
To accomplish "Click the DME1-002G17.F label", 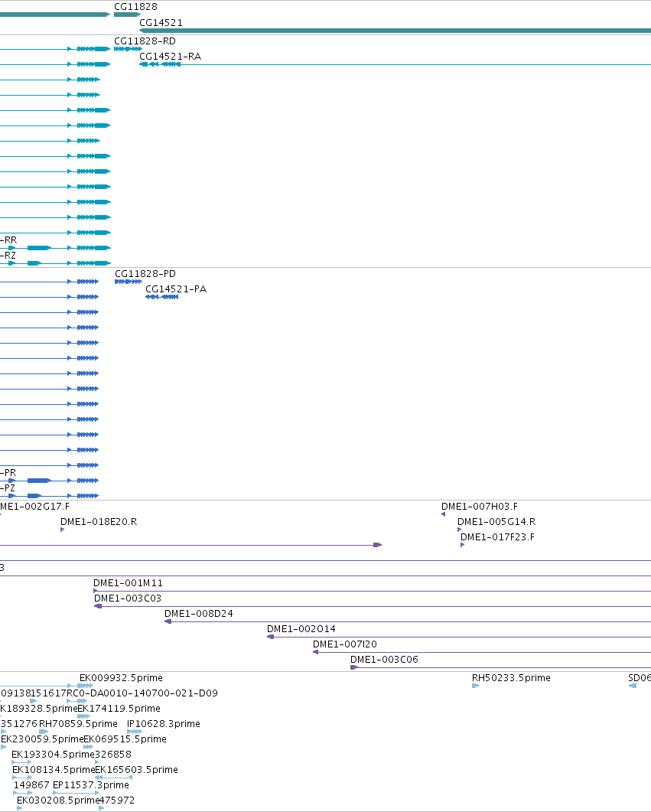I will point(34,507).
